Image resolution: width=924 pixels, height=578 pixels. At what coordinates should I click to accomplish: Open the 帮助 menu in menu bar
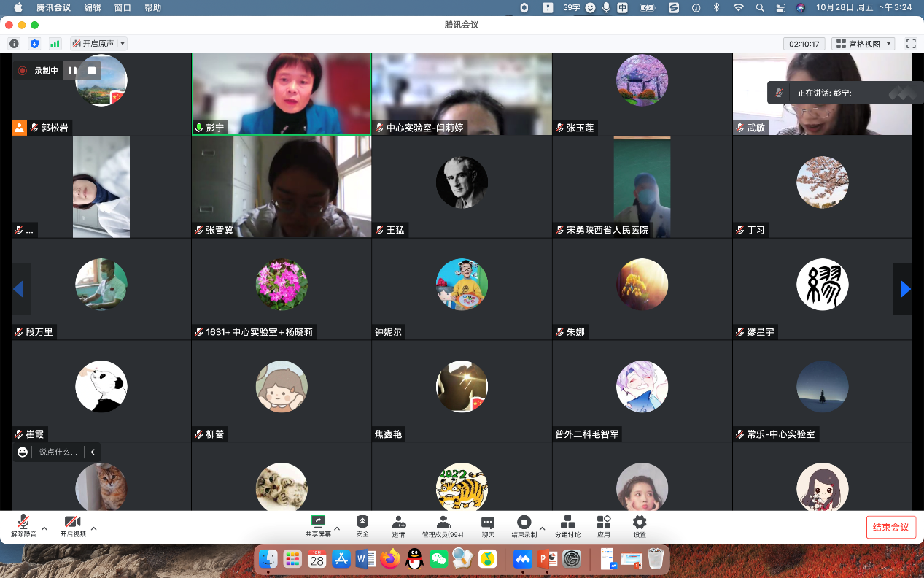pos(152,7)
